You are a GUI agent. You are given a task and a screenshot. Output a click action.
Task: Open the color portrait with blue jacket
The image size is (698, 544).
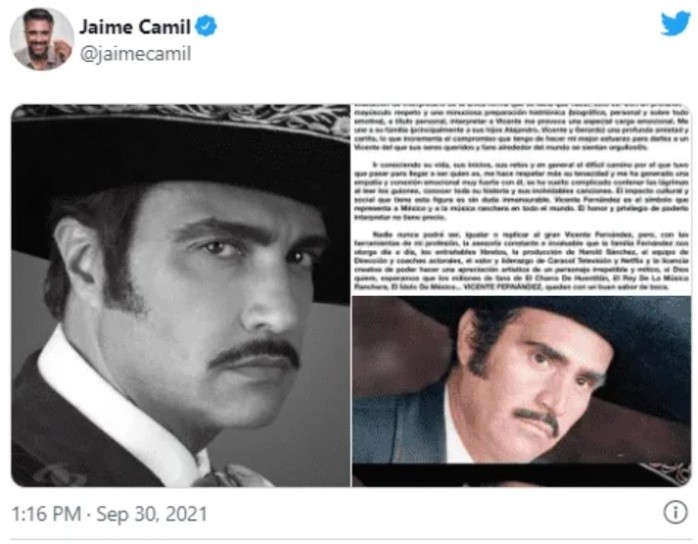[x=522, y=379]
